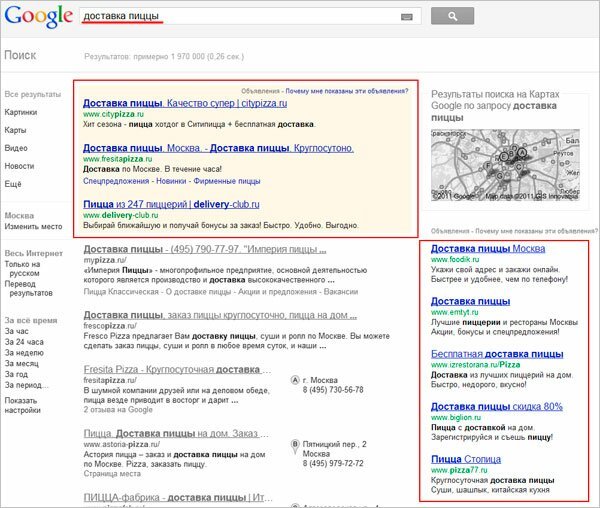Click phone 8 (495) 730-56-78

pos(333,390)
